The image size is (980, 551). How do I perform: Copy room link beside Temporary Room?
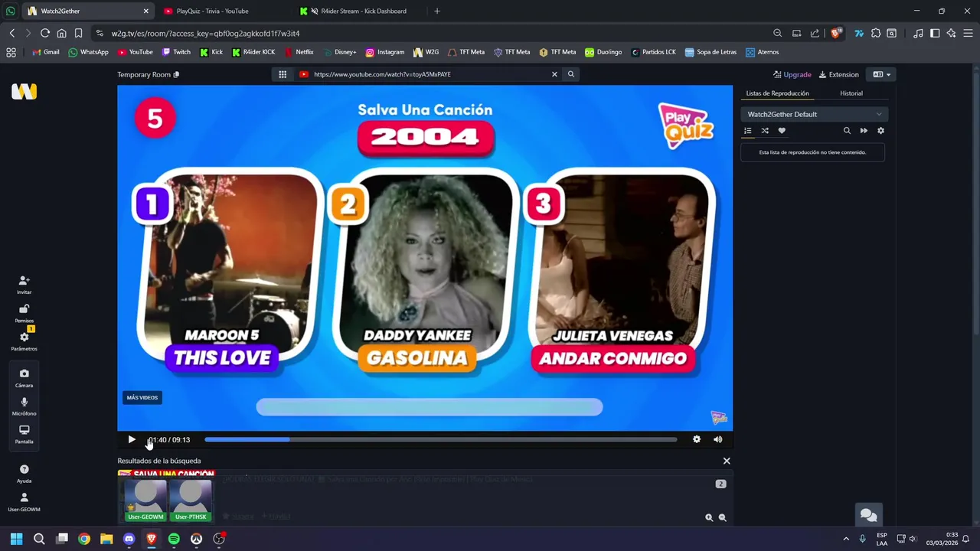pyautogui.click(x=177, y=75)
